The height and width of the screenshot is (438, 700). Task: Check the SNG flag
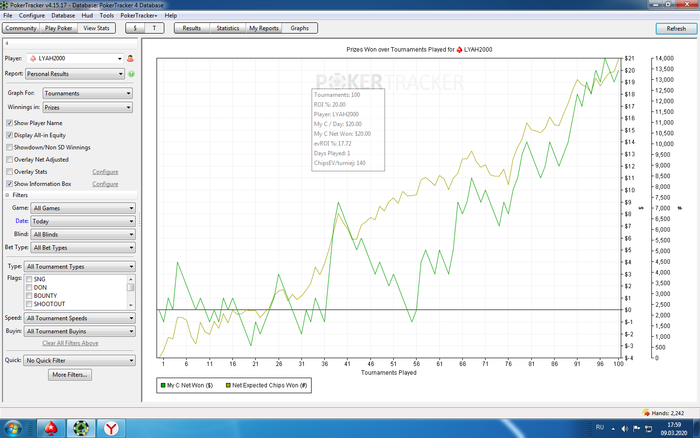pos(29,279)
